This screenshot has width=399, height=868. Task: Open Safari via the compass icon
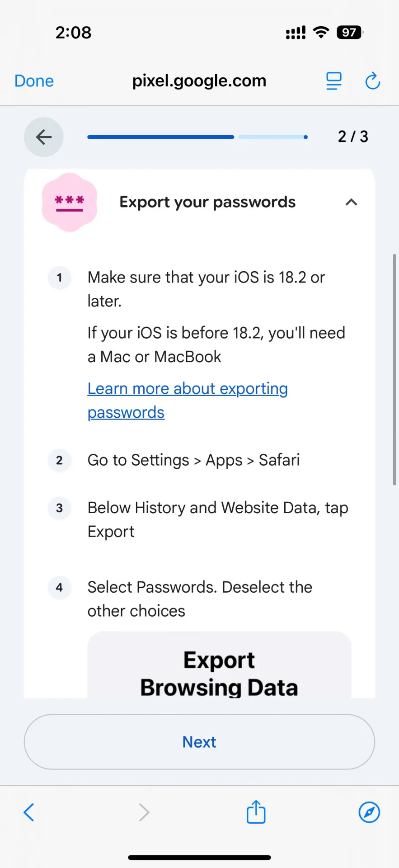pyautogui.click(x=369, y=812)
